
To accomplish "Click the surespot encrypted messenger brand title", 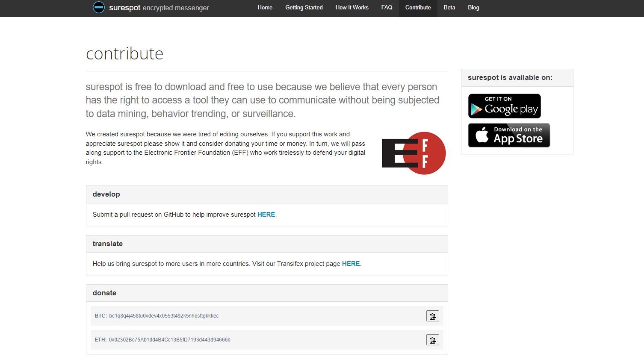I will click(x=159, y=8).
